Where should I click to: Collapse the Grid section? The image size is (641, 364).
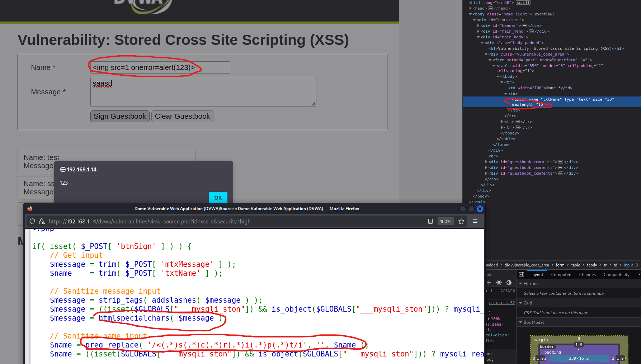520,303
